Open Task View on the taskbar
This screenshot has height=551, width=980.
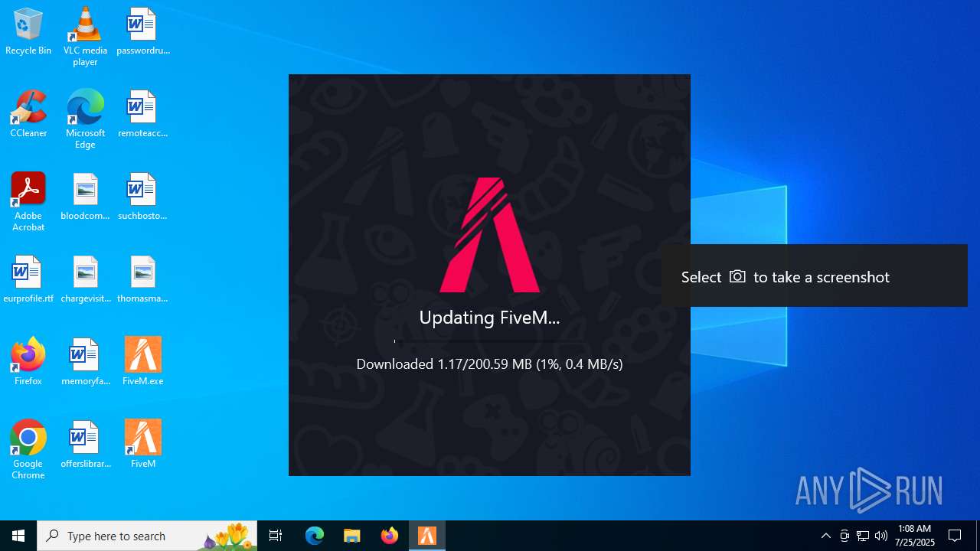[276, 536]
